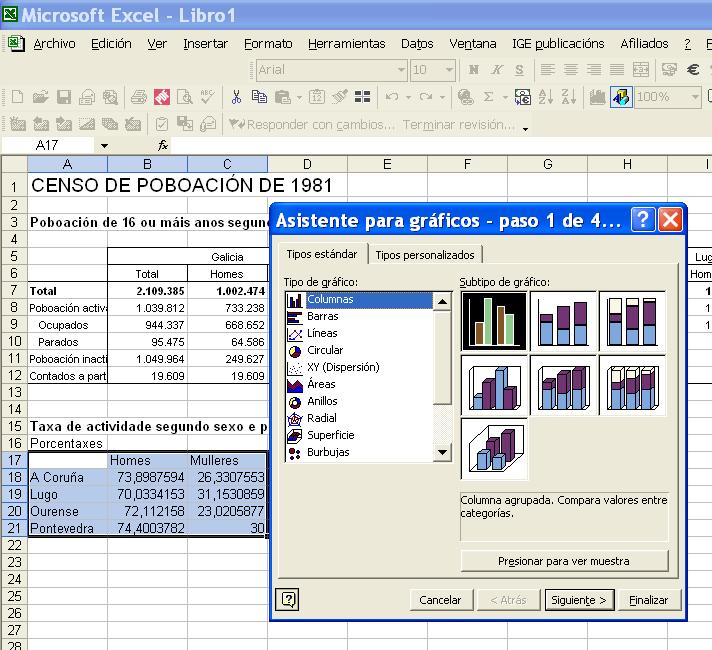The width and height of the screenshot is (712, 650).
Task: Open the Insertar menu
Action: 205,44
